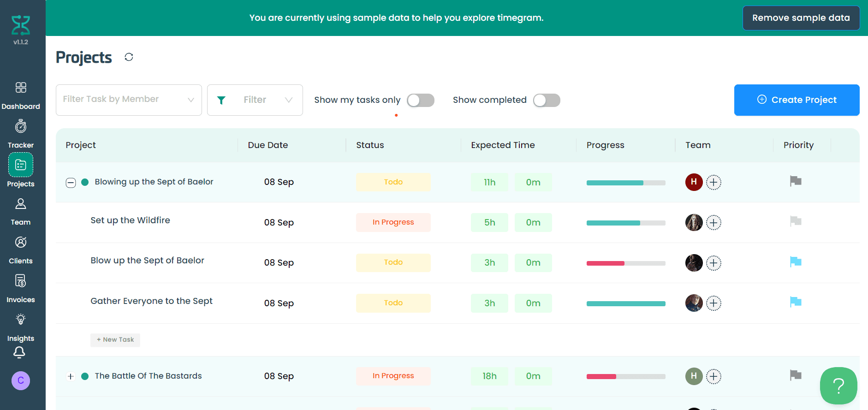Open the Set up the Wildfire task
This screenshot has height=410, width=868.
[x=131, y=220]
